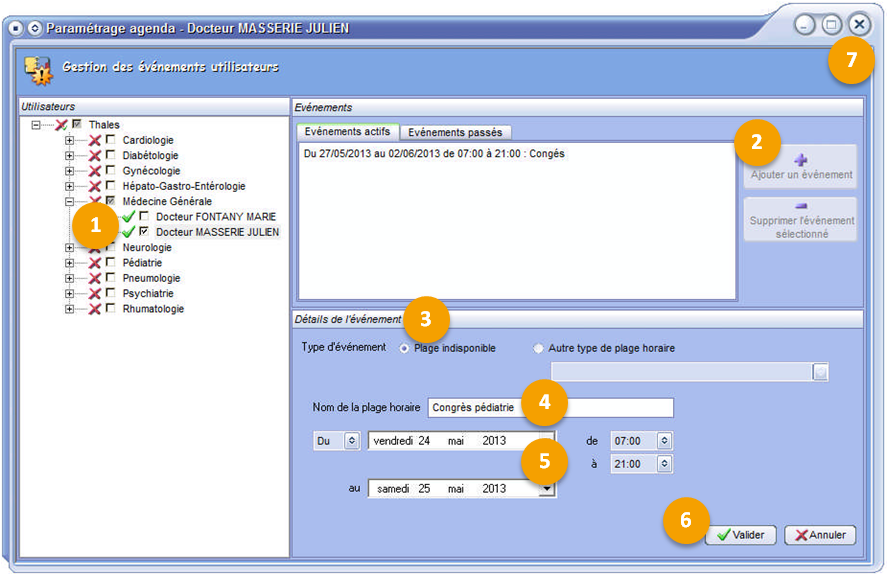This screenshot has height=575, width=888.
Task: Uncheck the Docteur MASSERIE JULIEN checkbox
Action: coord(145,232)
